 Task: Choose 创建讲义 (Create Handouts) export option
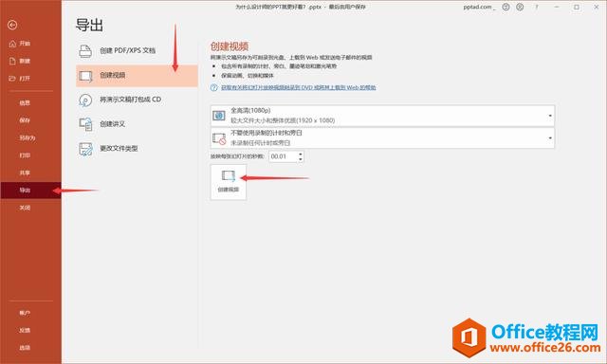coord(137,124)
